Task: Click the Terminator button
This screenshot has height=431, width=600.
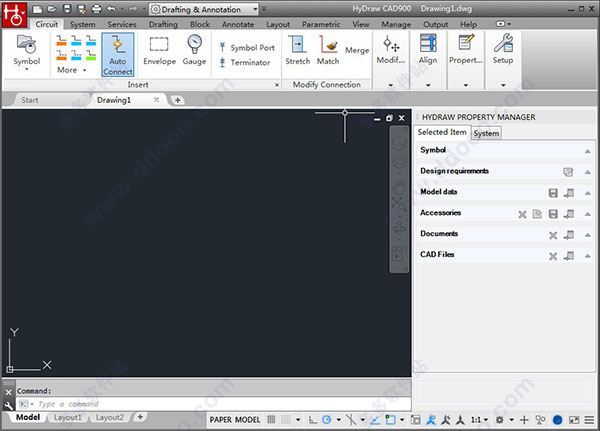Action: point(245,62)
